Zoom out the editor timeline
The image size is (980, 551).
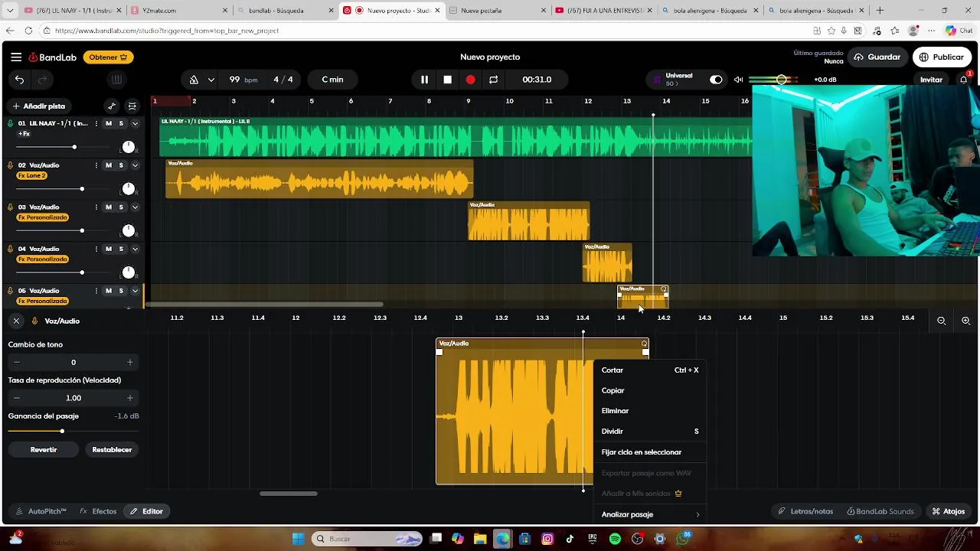[x=942, y=321]
